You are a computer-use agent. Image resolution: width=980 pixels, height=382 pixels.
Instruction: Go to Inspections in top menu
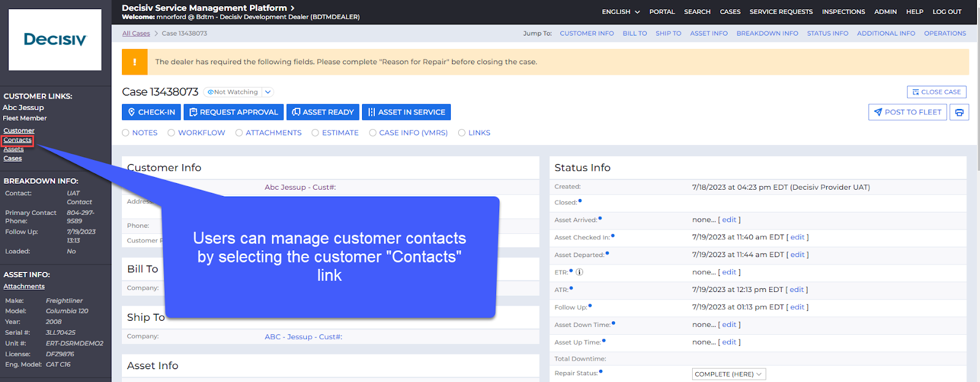click(843, 12)
